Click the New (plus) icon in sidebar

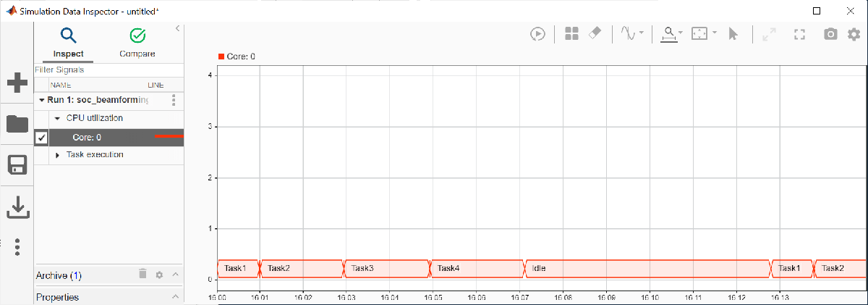coord(17,83)
